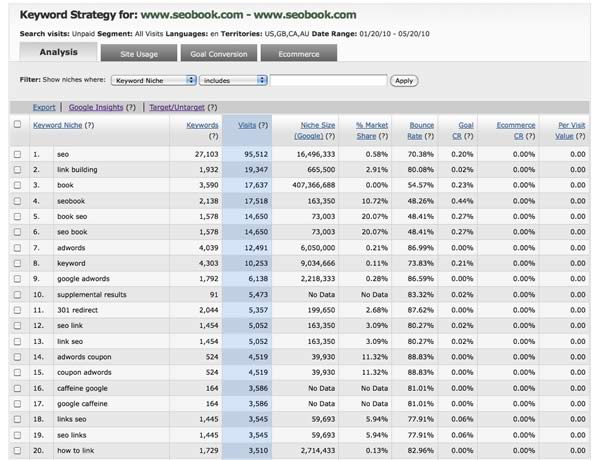Open the Keyword Niche filter dropdown

pos(154,80)
